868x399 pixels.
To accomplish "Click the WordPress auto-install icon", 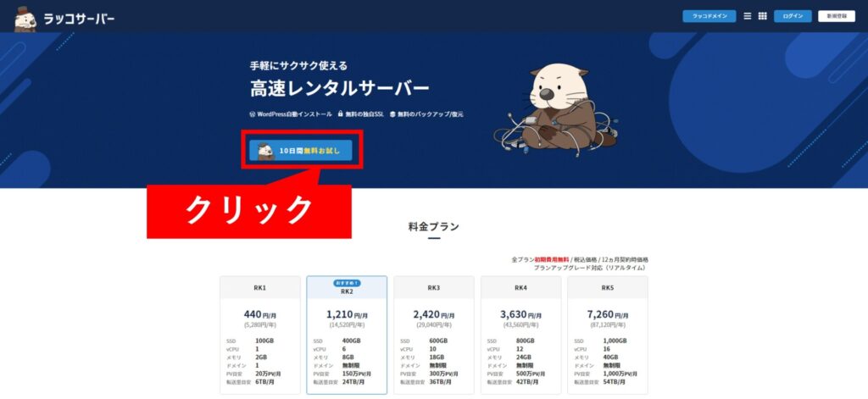I will click(x=253, y=114).
